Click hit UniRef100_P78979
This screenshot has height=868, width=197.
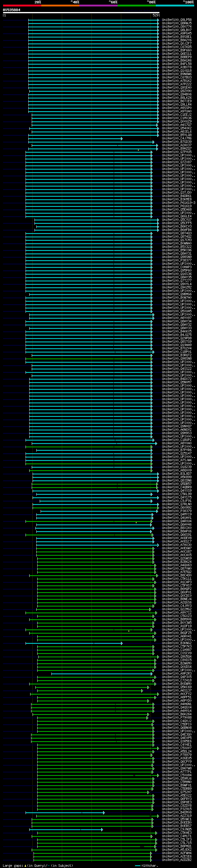[x=177, y=755]
